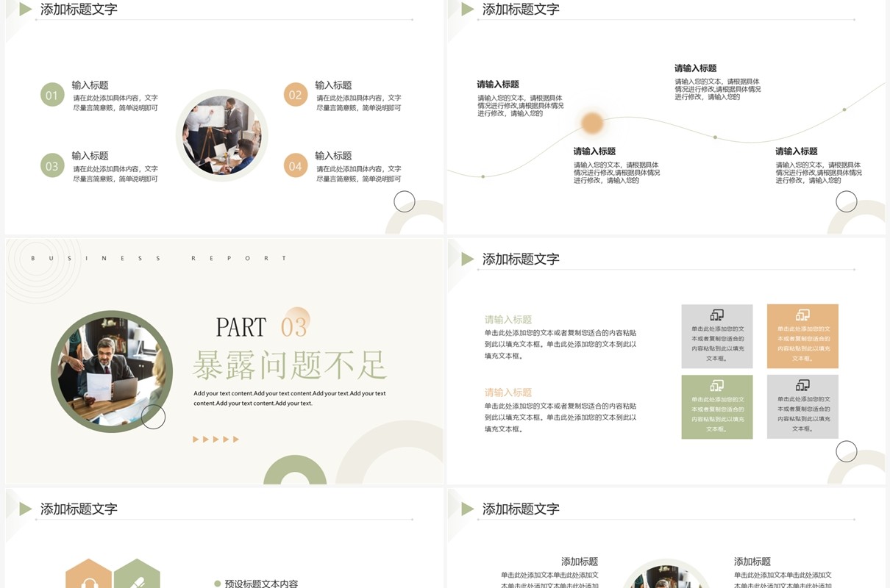Screen dimensions: 890x588
Task: Select the 输入标题 heading beside 04
Action: click(333, 156)
